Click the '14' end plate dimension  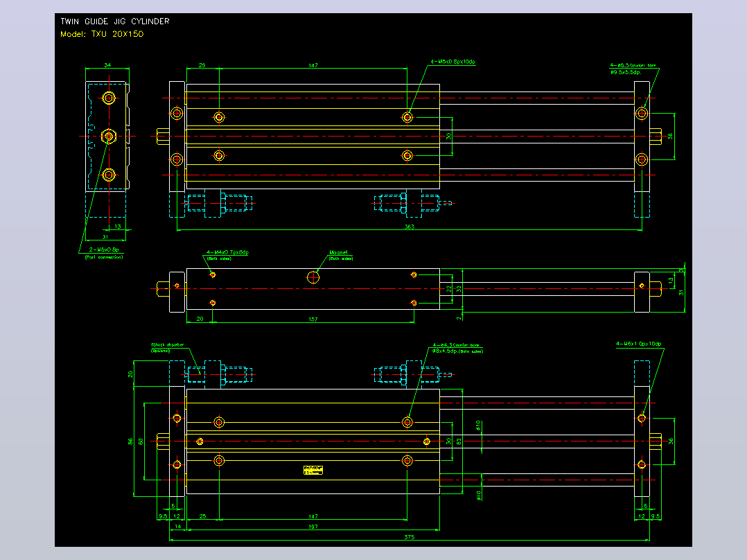(x=177, y=527)
